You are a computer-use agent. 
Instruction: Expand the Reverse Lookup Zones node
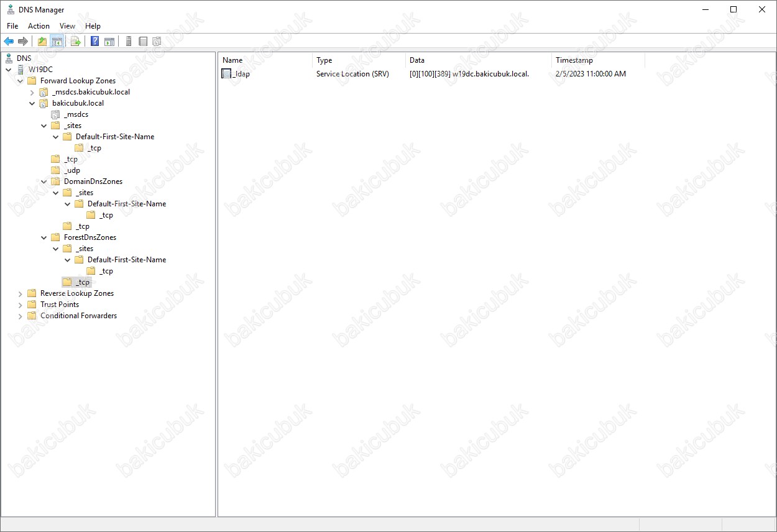[x=21, y=293]
